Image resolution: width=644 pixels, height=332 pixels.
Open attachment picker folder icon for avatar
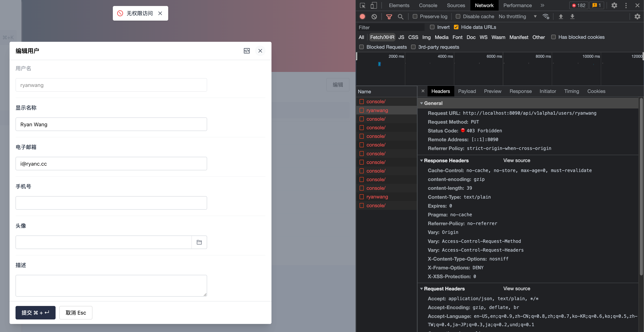[x=199, y=242]
